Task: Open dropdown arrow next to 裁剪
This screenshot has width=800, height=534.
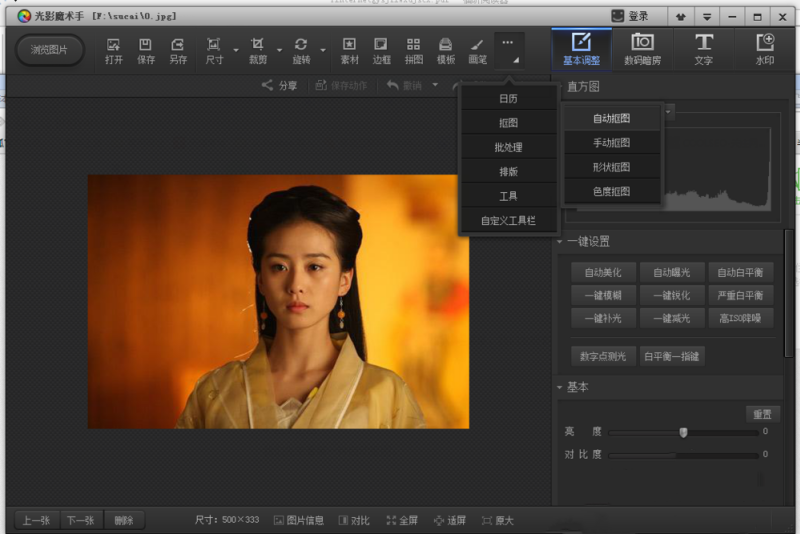Action: [x=279, y=50]
